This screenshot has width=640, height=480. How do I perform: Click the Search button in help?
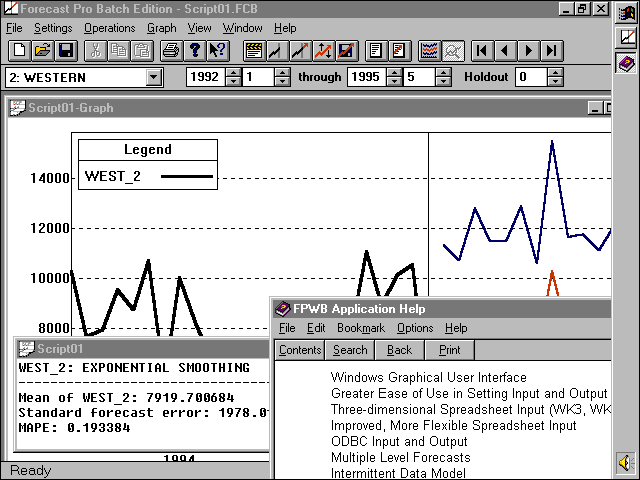(350, 350)
